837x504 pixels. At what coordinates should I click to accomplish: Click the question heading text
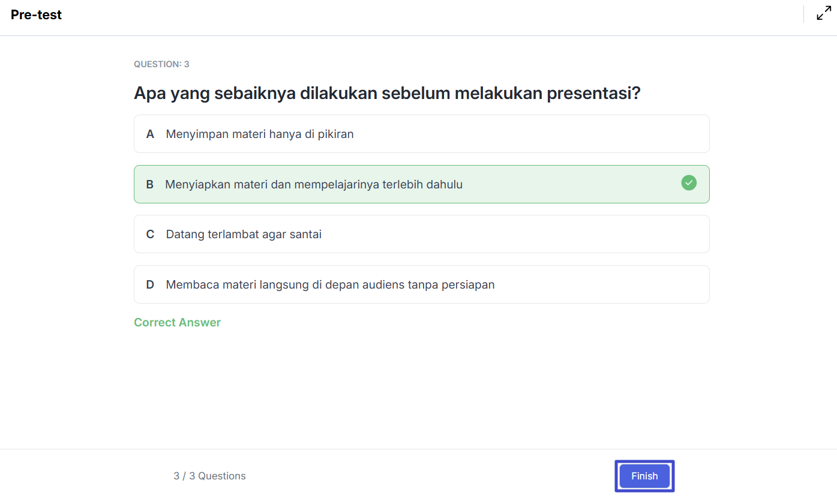(x=387, y=94)
